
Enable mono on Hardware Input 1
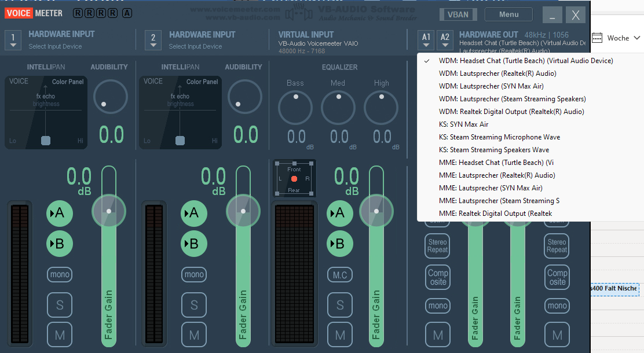click(60, 275)
